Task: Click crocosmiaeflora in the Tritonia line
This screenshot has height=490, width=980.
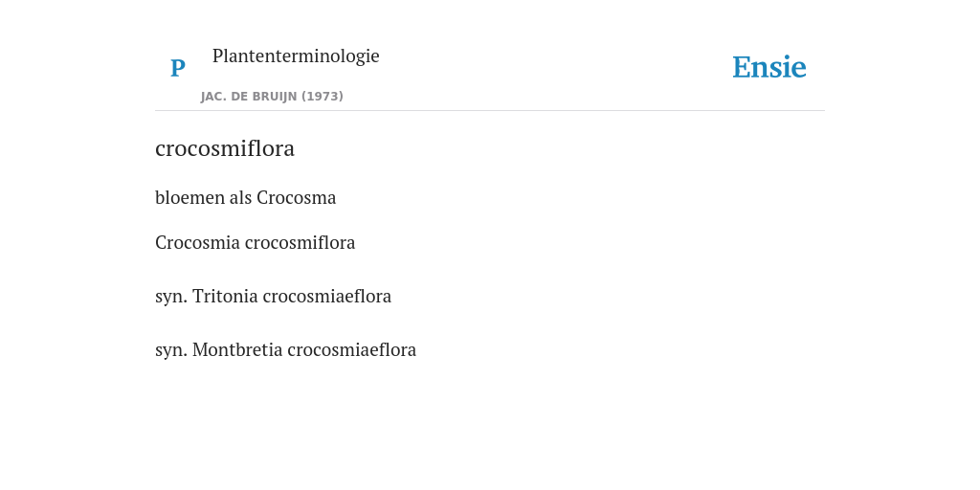Action: coord(327,297)
